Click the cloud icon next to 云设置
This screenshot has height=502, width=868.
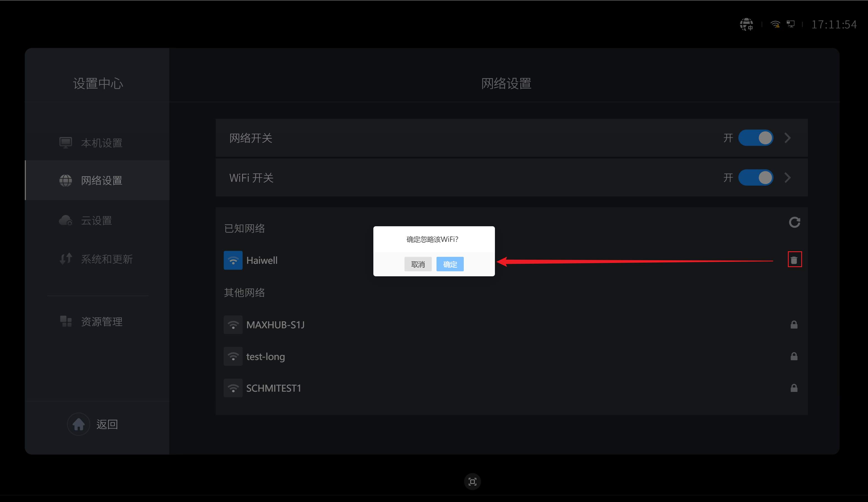[65, 220]
